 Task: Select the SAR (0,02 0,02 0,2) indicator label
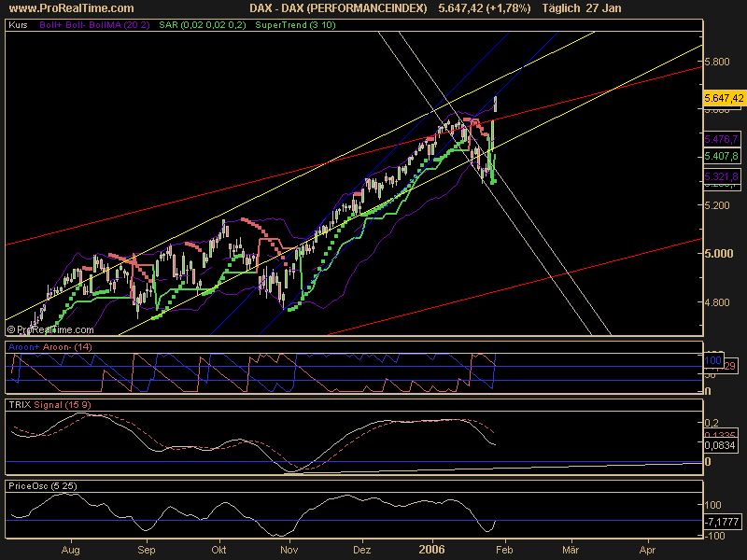[203, 25]
